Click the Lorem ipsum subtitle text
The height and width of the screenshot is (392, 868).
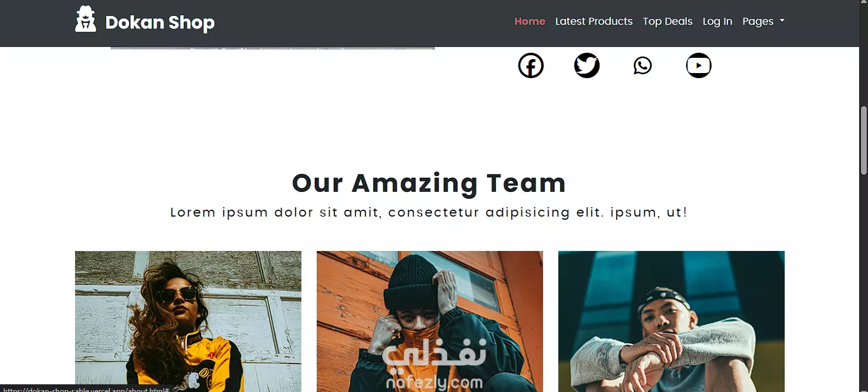tap(429, 213)
